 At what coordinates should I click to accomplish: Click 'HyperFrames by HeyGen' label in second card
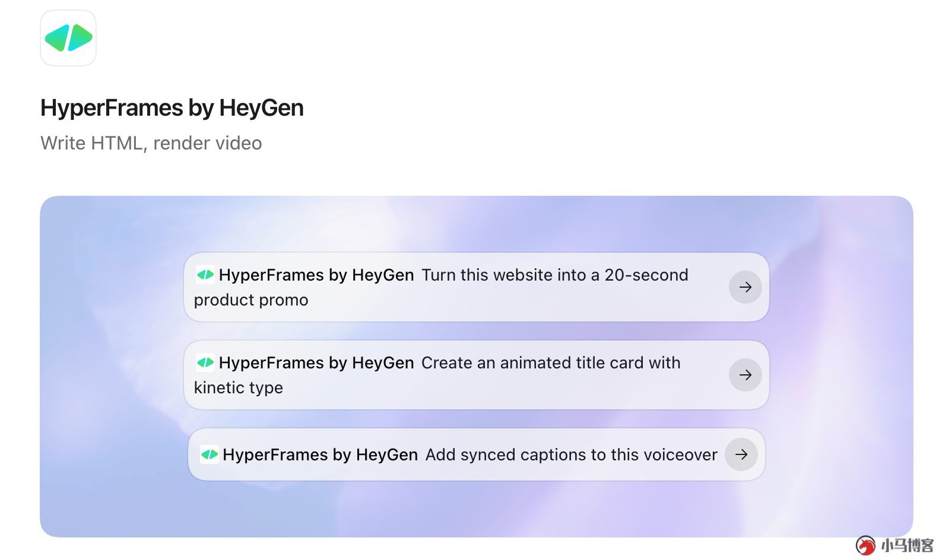pyautogui.click(x=316, y=363)
